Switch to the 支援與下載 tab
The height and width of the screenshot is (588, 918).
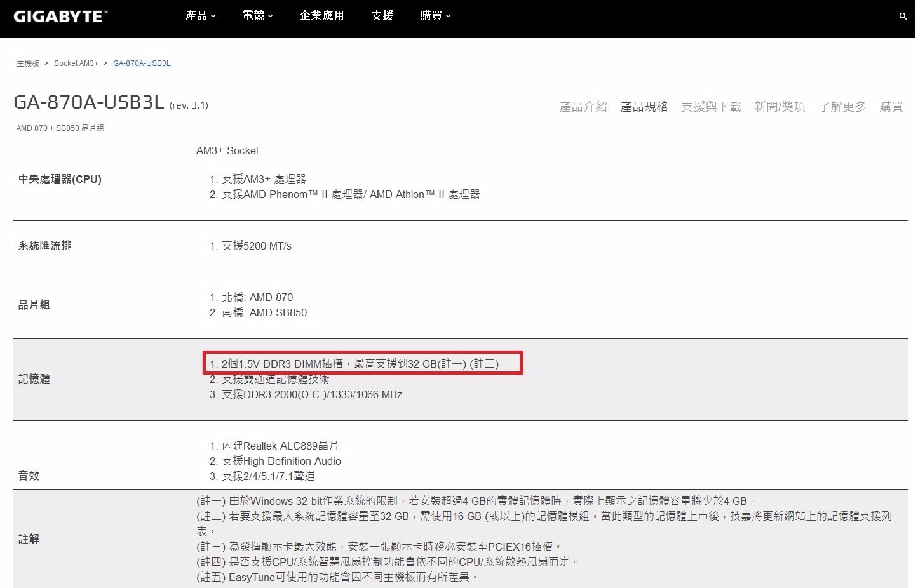711,107
